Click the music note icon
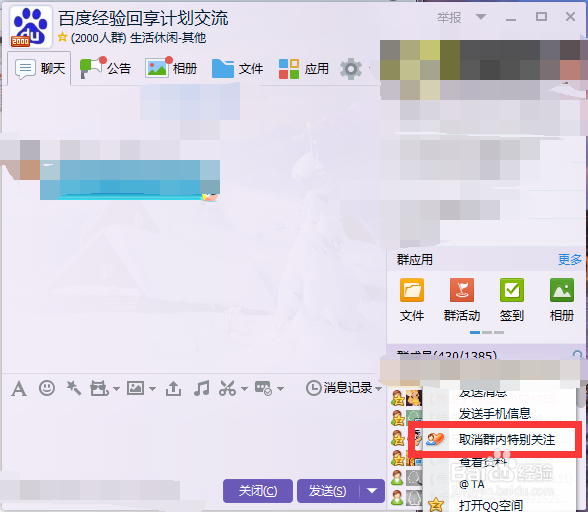This screenshot has height=512, width=588. pyautogui.click(x=201, y=388)
